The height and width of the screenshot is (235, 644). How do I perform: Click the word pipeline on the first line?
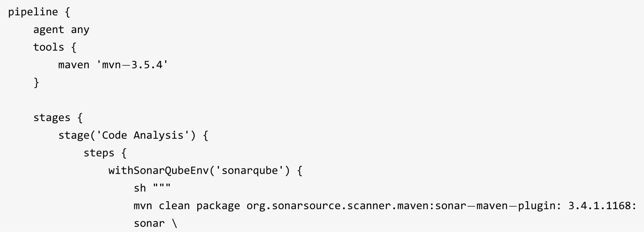pyautogui.click(x=33, y=12)
